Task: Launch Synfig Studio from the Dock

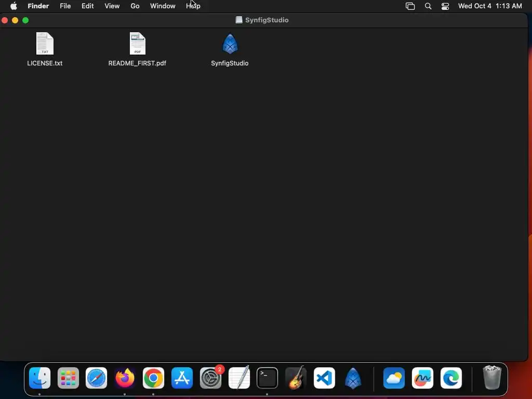Action: (353, 378)
